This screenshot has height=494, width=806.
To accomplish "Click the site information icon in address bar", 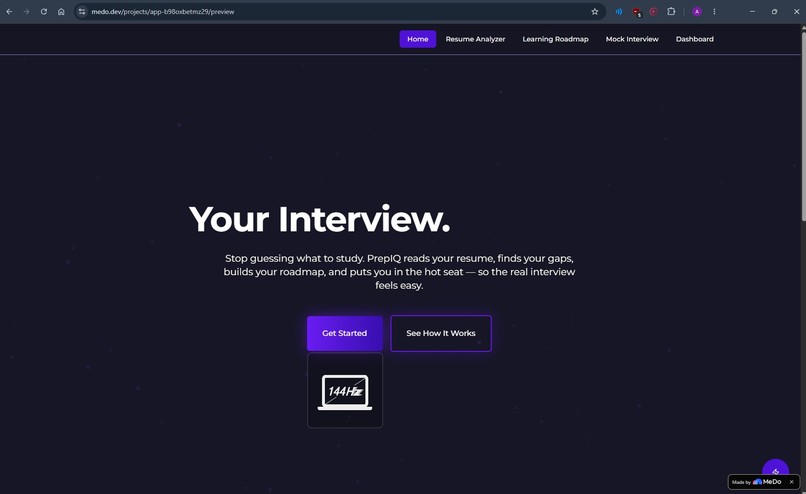I will coord(82,11).
